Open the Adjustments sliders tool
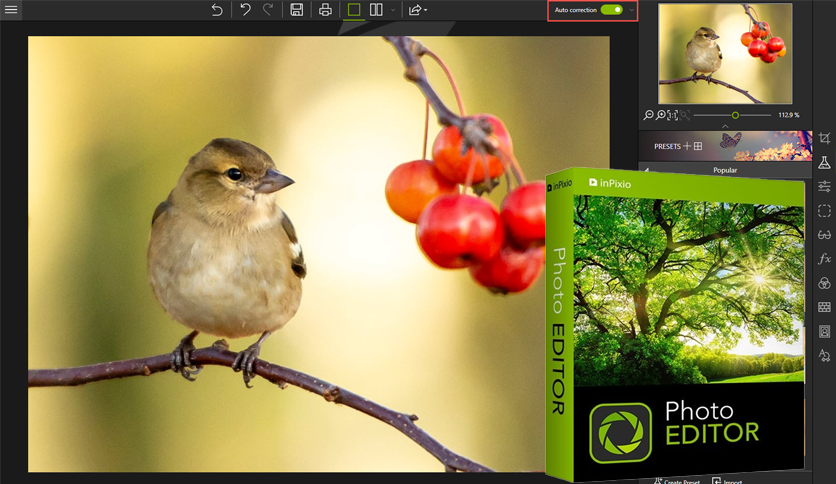This screenshot has height=484, width=836. [x=824, y=187]
